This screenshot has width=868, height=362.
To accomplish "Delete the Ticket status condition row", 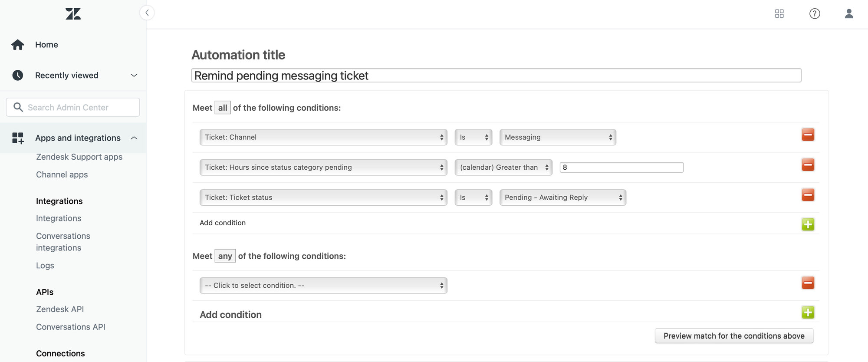I will click(x=808, y=195).
